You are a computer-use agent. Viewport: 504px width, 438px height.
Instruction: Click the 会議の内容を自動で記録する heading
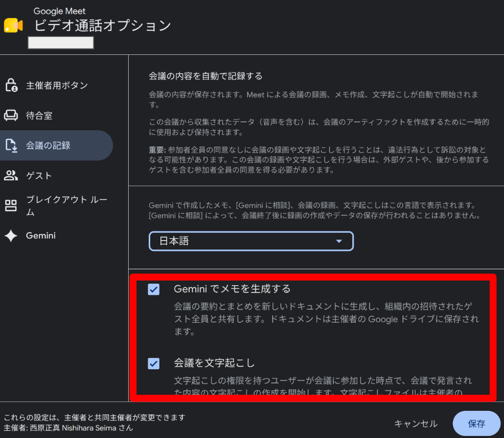[x=206, y=76]
